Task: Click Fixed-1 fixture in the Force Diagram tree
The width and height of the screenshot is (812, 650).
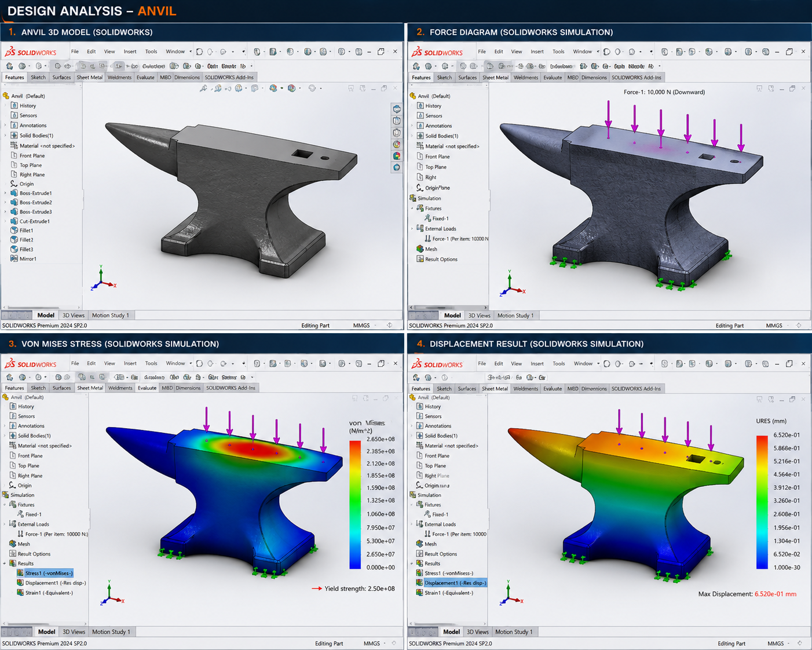Action: 440,218
